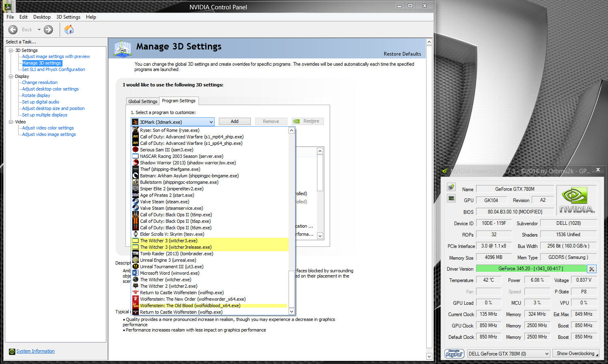
Task: Click the Bulletstorm program icon
Action: (136, 182)
